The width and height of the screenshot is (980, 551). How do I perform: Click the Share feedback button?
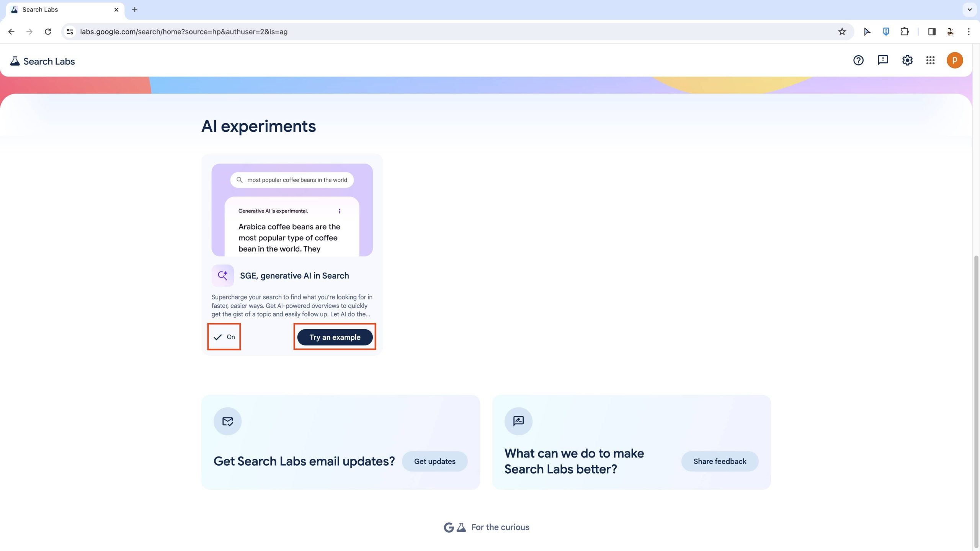click(719, 461)
